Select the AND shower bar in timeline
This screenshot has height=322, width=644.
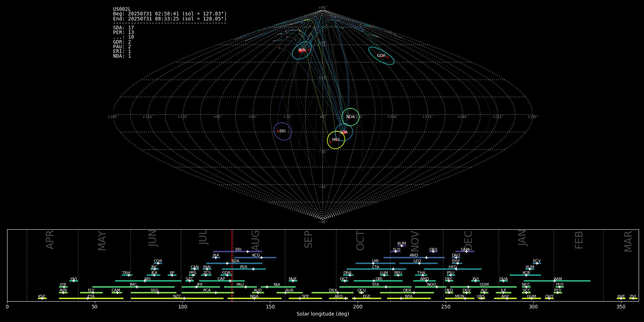tap(414, 258)
